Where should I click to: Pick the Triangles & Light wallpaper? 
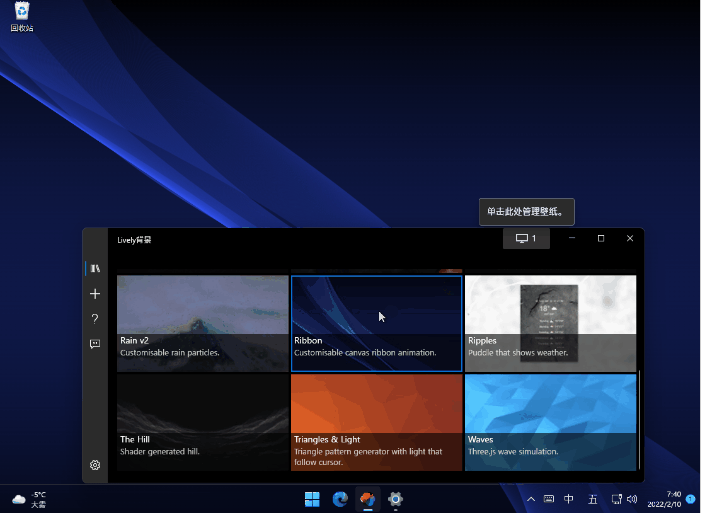tap(376, 422)
